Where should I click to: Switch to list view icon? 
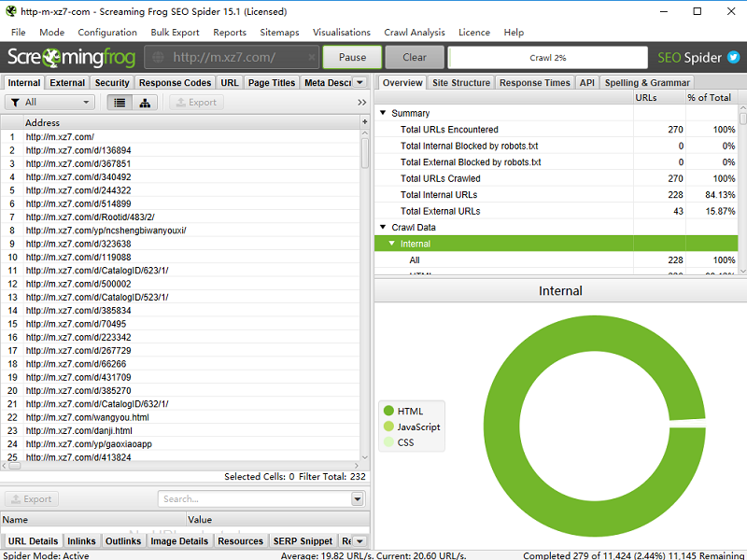[x=120, y=103]
